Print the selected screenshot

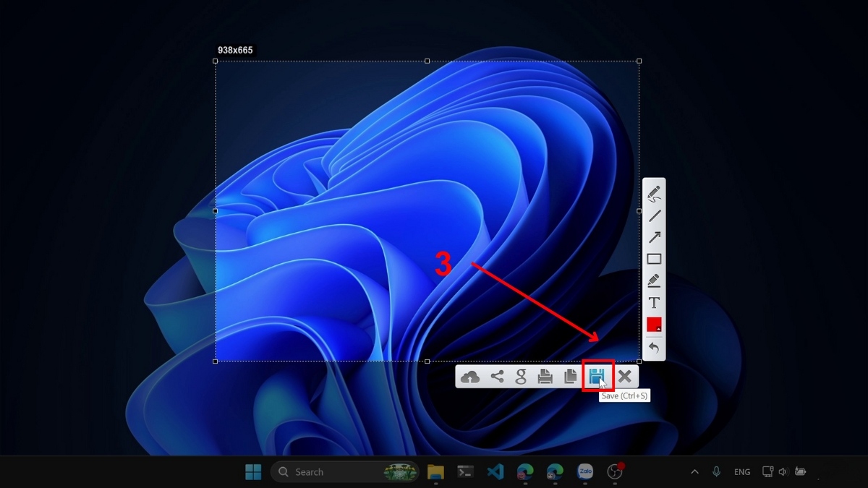pyautogui.click(x=545, y=377)
